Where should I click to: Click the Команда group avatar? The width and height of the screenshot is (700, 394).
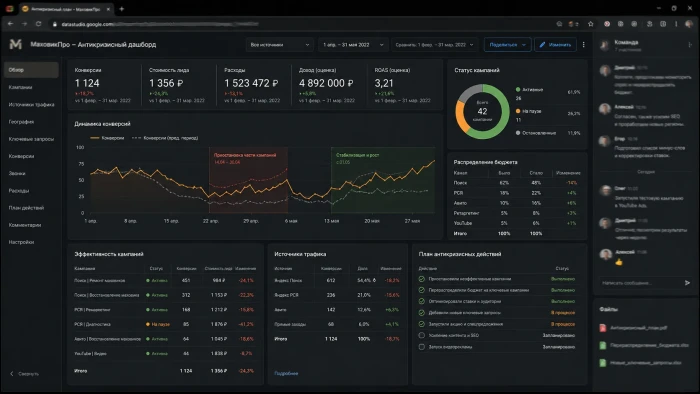605,45
